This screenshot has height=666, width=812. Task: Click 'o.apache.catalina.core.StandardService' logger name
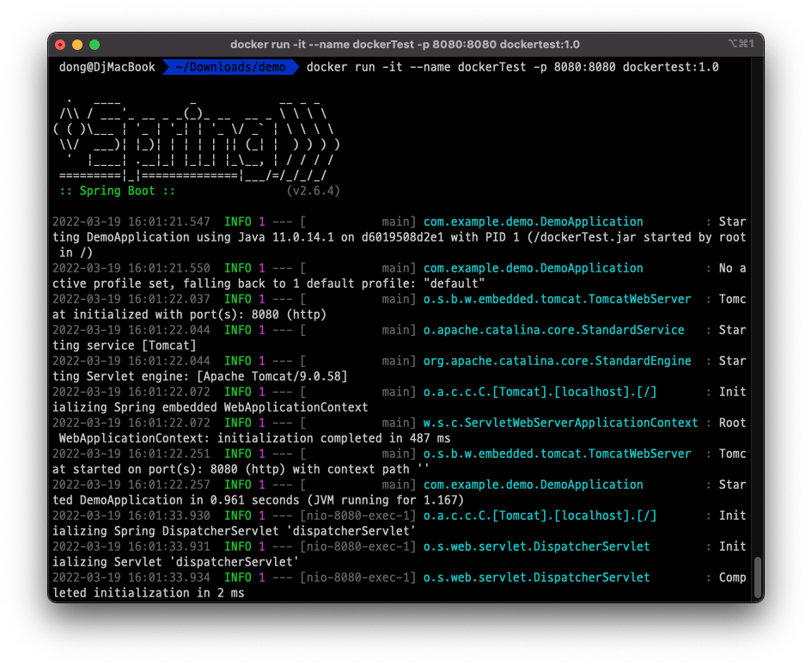click(553, 330)
